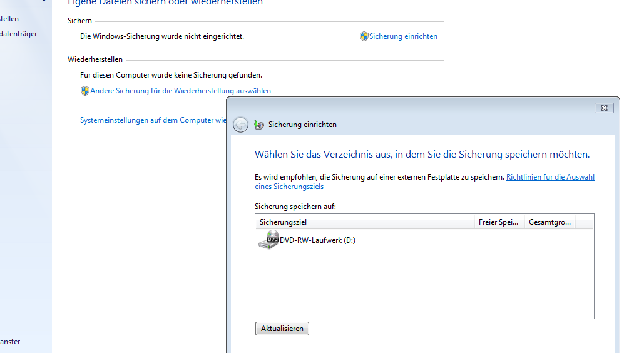
Task: Go back using the dialog's back arrow
Action: click(x=241, y=125)
